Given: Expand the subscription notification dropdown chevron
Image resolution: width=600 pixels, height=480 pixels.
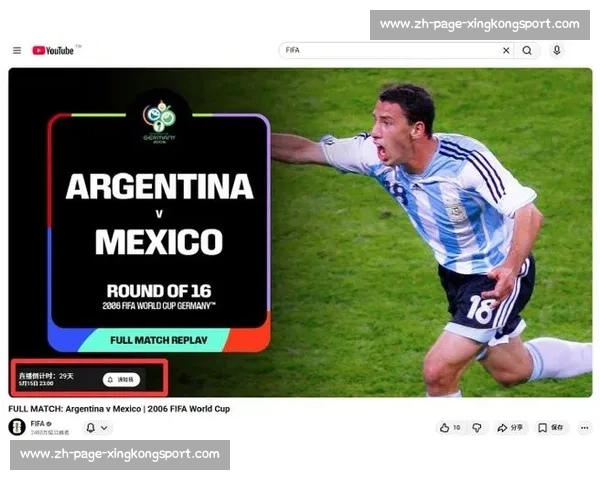Looking at the screenshot, I should coord(104,428).
